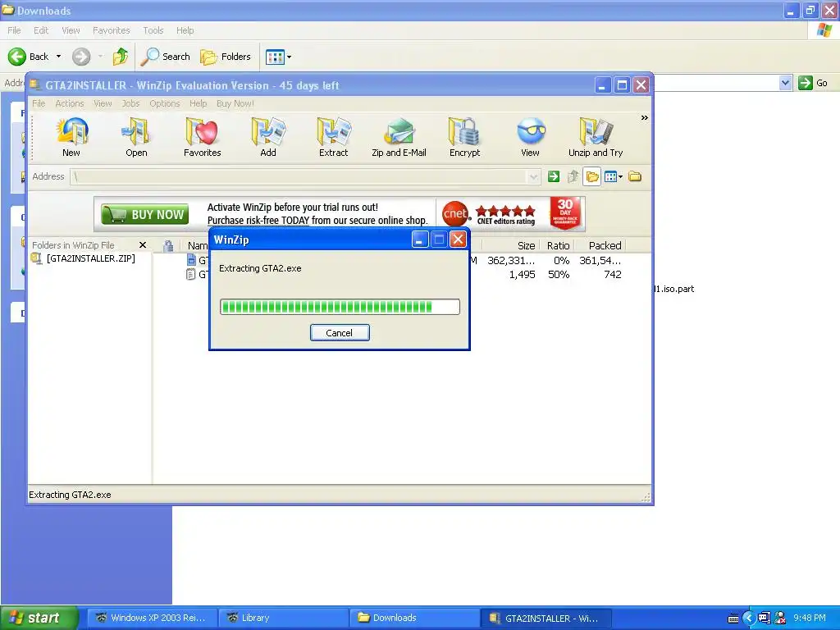Click the keyboard tray icon
The image size is (840, 630).
[x=733, y=619]
